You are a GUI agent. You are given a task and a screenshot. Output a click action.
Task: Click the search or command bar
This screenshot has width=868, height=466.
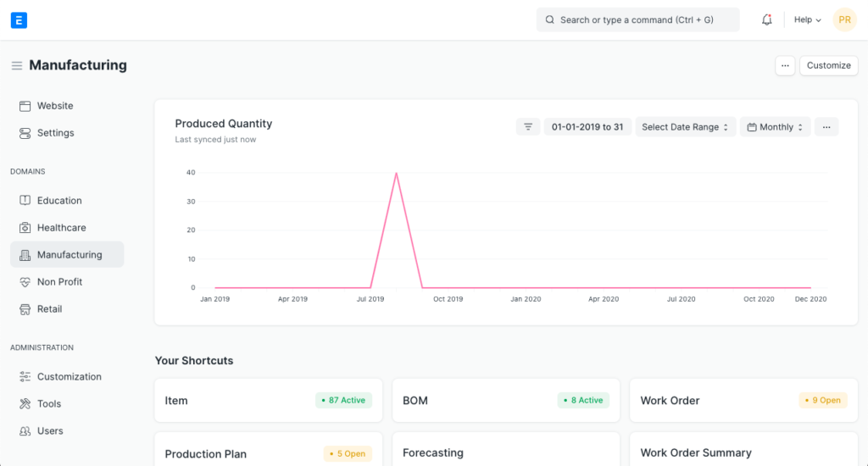pos(637,19)
